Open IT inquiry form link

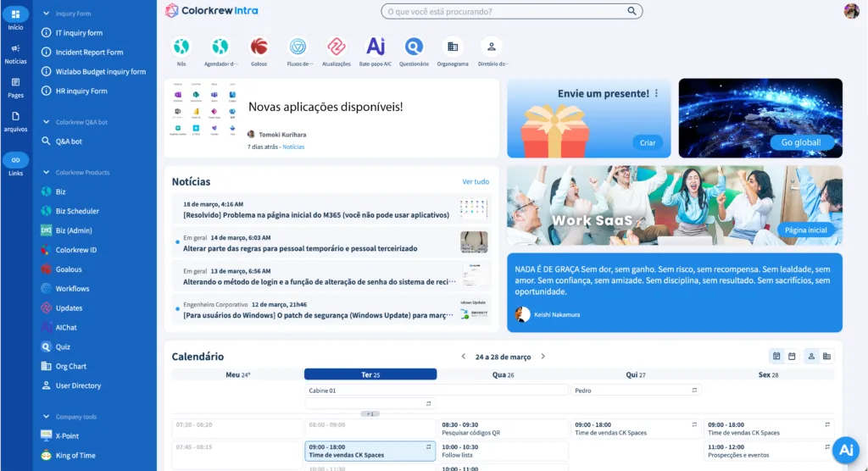(x=79, y=33)
